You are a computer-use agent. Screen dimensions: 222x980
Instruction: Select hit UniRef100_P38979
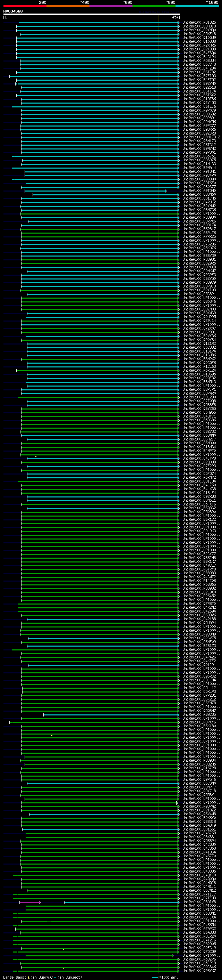199,283
